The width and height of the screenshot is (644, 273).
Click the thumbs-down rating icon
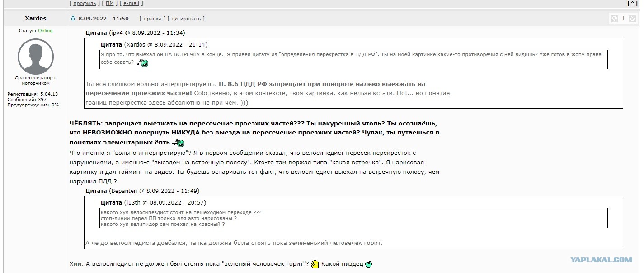[x=615, y=19]
